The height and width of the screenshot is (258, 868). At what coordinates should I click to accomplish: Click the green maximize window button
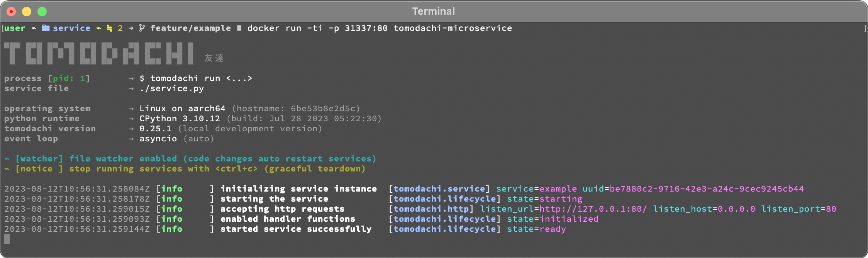coord(42,12)
